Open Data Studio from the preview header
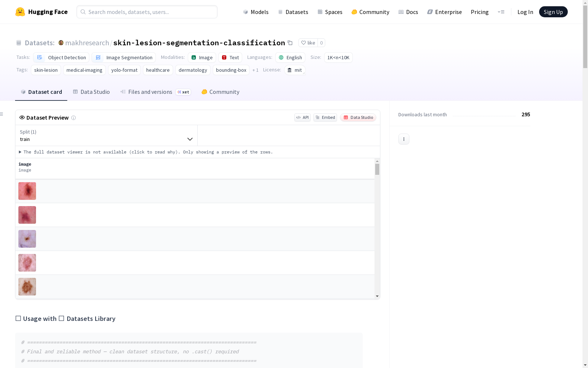 (x=358, y=117)
